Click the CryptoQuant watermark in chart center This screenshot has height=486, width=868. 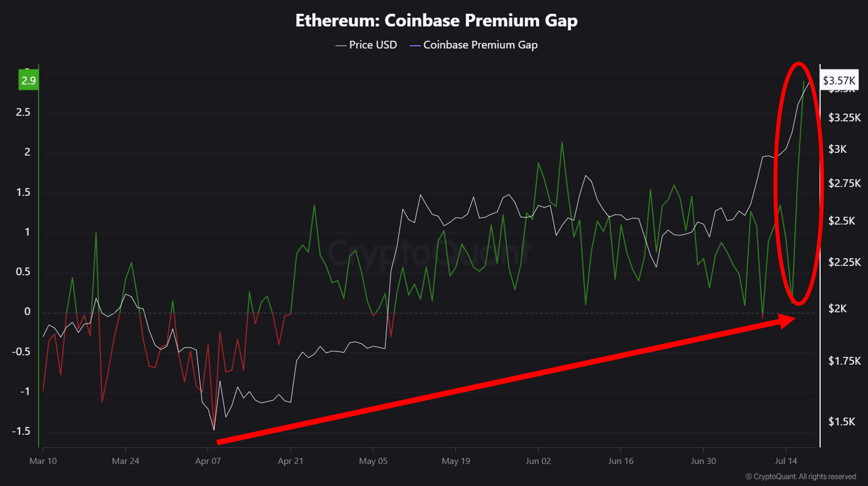tap(428, 253)
